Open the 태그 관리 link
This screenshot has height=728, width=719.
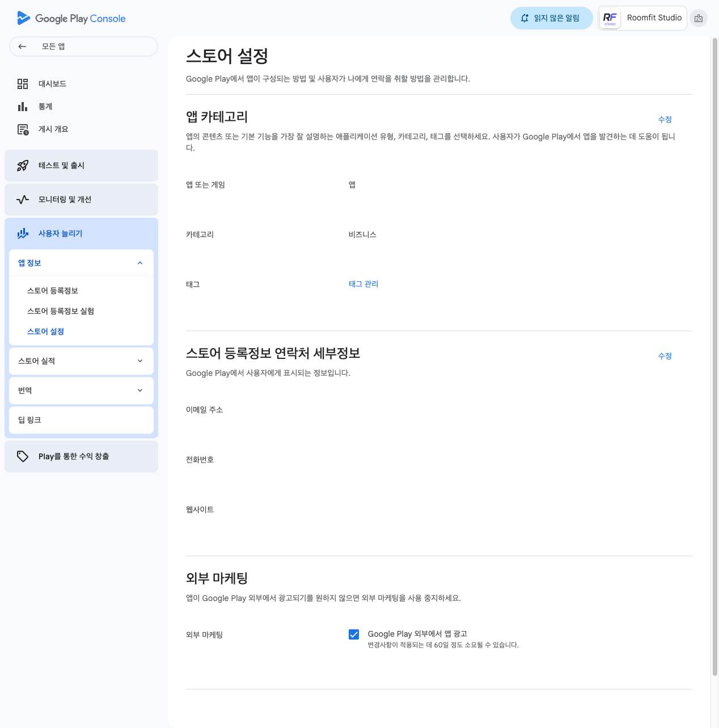(363, 284)
